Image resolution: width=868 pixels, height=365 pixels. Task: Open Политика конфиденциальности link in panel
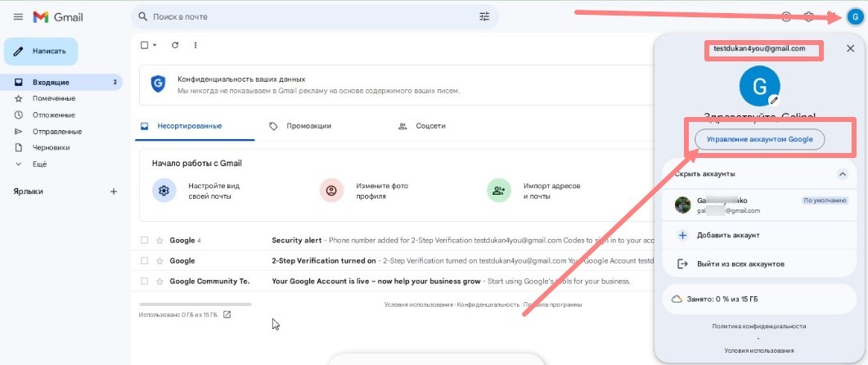pyautogui.click(x=759, y=327)
